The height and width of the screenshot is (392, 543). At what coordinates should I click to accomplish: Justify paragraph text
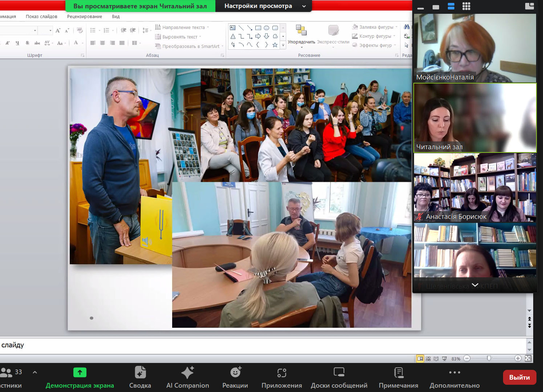[122, 43]
